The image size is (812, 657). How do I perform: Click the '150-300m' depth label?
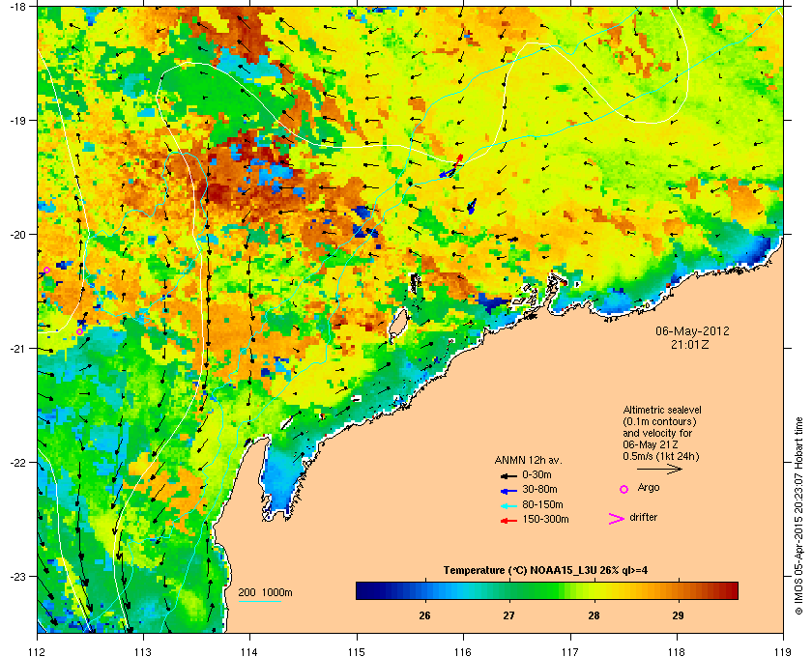click(545, 519)
